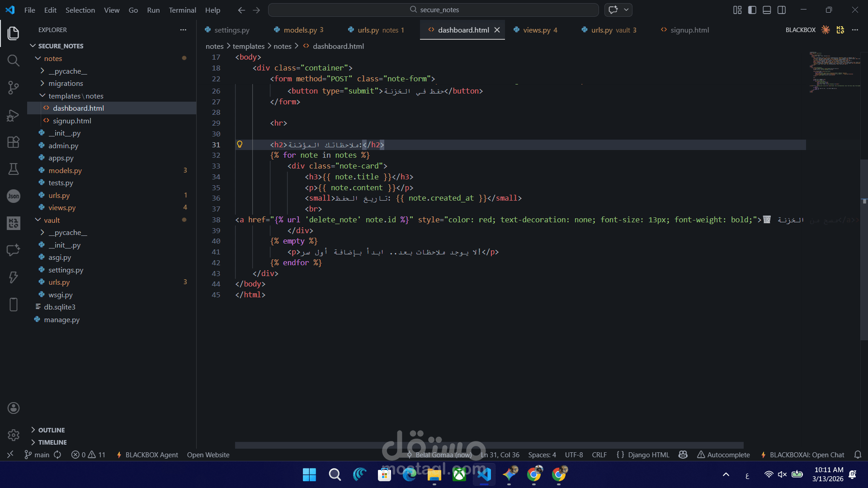Viewport: 868px width, 488px height.
Task: Open the Extensions view
Action: 13,142
